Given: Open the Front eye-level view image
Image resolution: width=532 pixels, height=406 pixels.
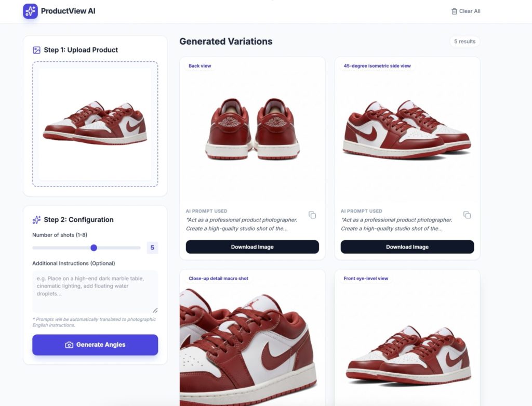Looking at the screenshot, I should point(407,353).
